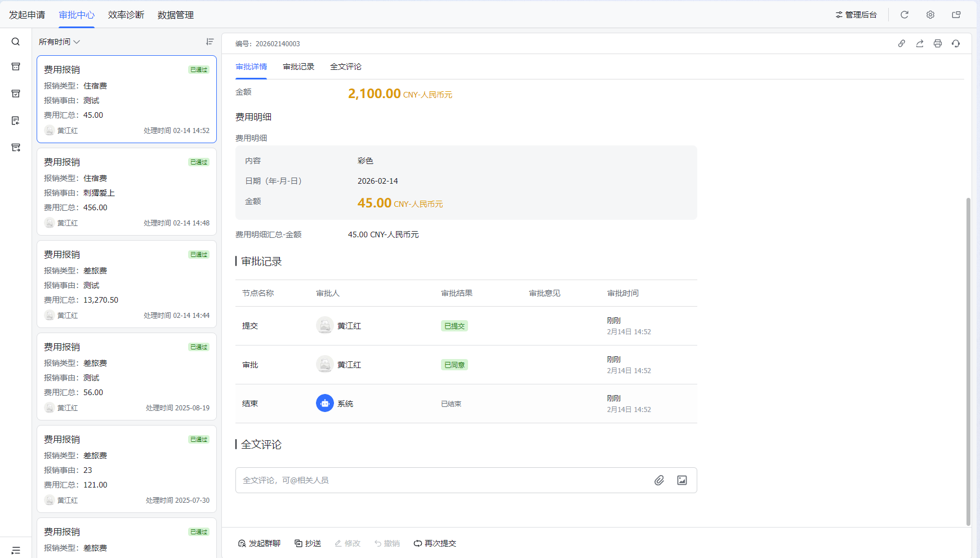Switch to the 审批记录 tab
Image resolution: width=980 pixels, height=558 pixels.
point(299,67)
